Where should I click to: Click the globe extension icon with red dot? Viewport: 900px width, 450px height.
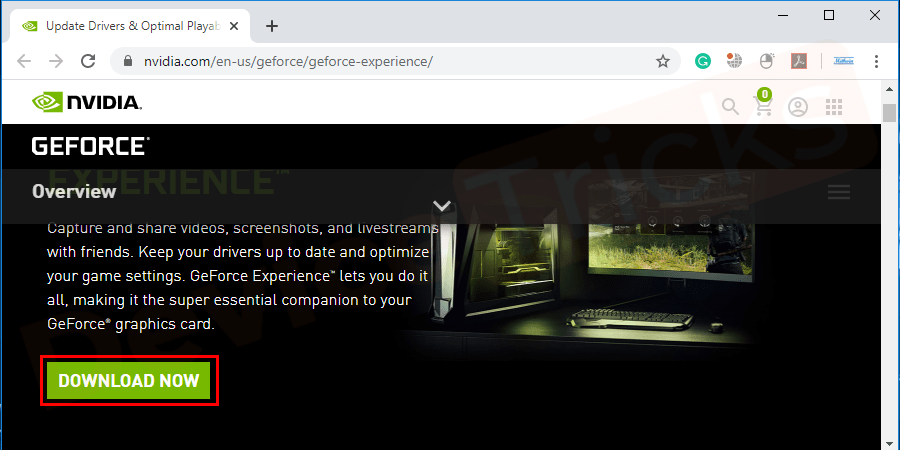[x=734, y=61]
